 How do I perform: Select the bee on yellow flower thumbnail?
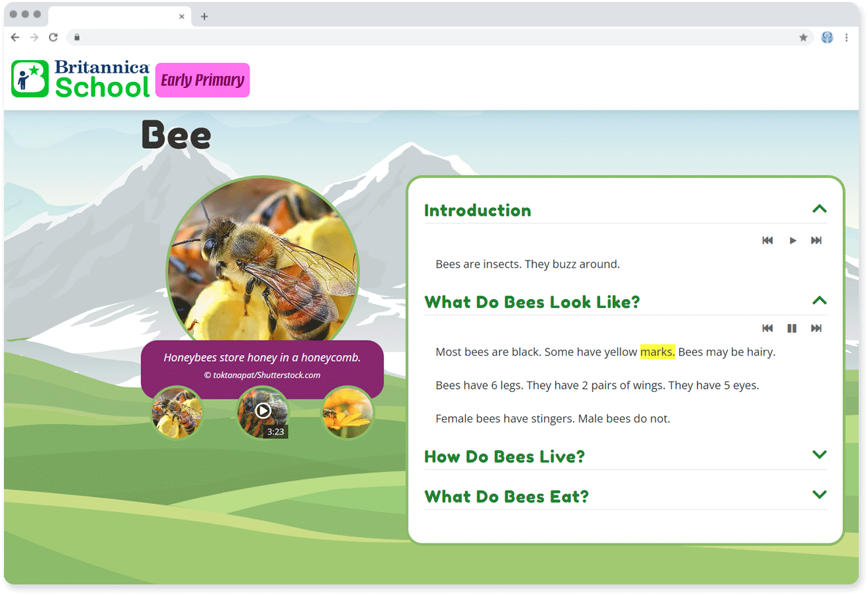click(348, 413)
